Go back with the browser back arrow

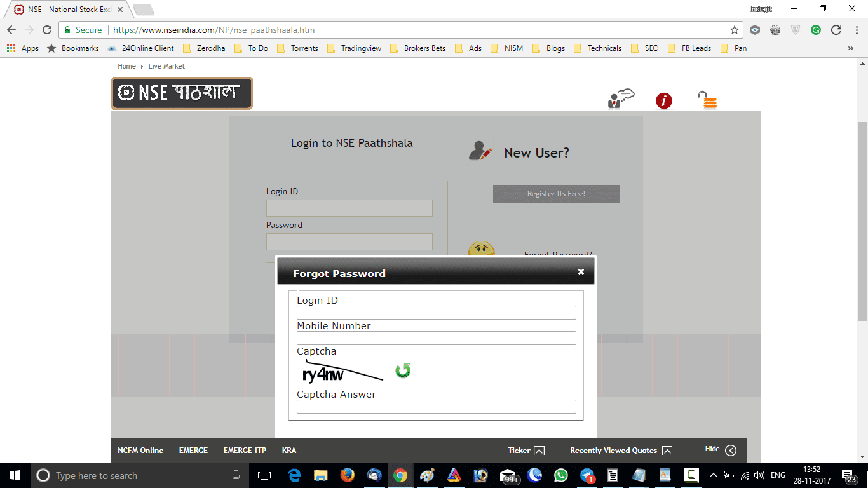point(11,30)
